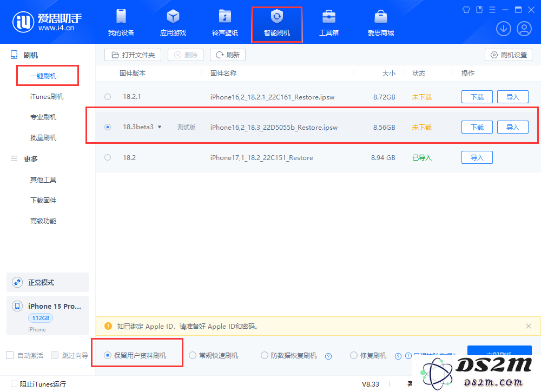This screenshot has width=541, height=392.
Task: Select firmware 18.3beta3 radio button
Action: point(108,127)
